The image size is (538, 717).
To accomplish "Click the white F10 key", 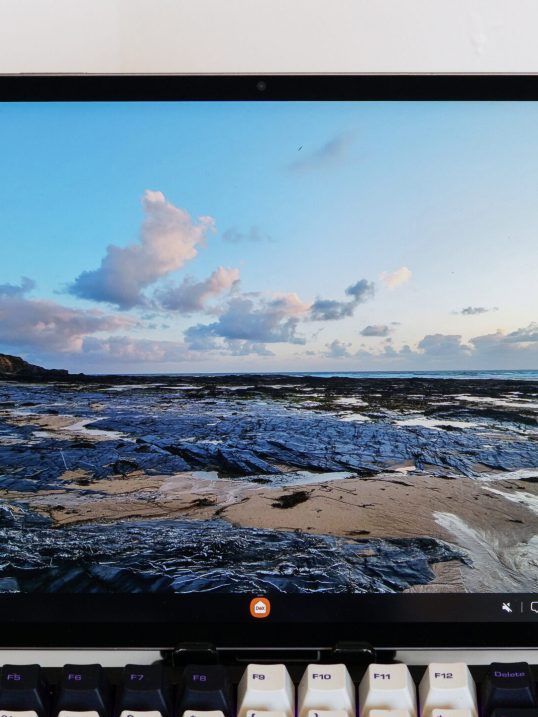I will pyautogui.click(x=326, y=685).
